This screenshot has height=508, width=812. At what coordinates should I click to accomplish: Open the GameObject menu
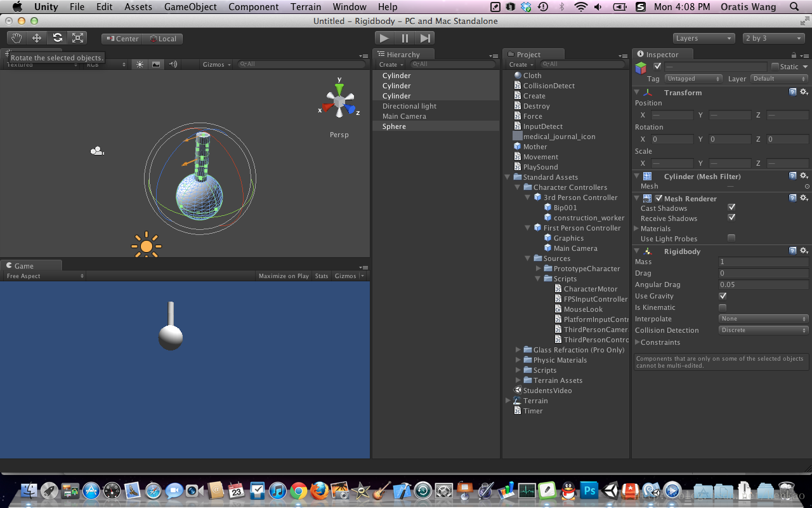click(x=190, y=7)
